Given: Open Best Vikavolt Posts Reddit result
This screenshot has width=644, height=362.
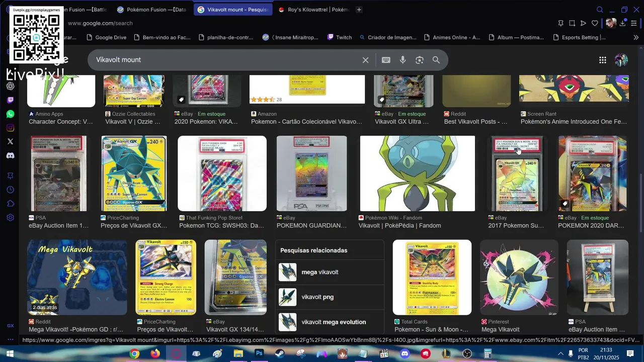Looking at the screenshot, I should coord(476,122).
